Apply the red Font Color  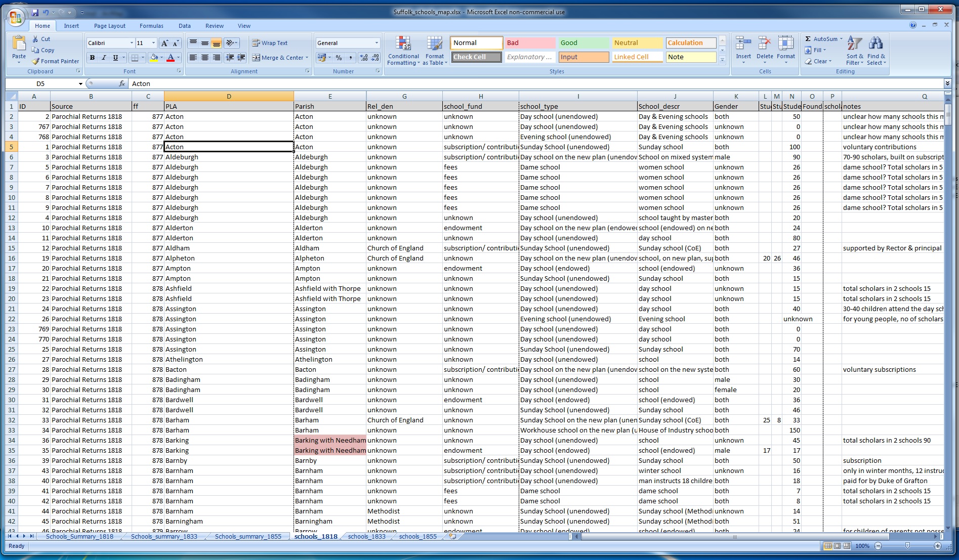pyautogui.click(x=171, y=58)
